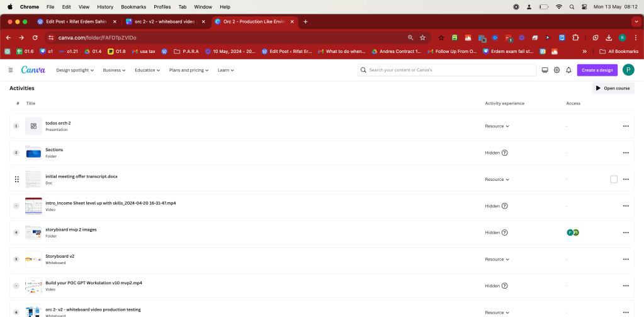Expand Learn menu
Screen dimensions: 644x317
tap(226, 71)
